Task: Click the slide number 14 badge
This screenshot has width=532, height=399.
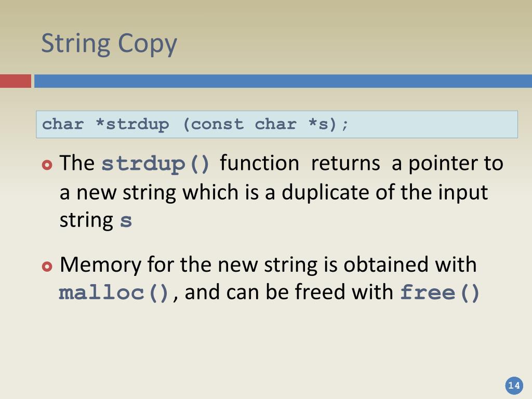Action: (x=514, y=385)
